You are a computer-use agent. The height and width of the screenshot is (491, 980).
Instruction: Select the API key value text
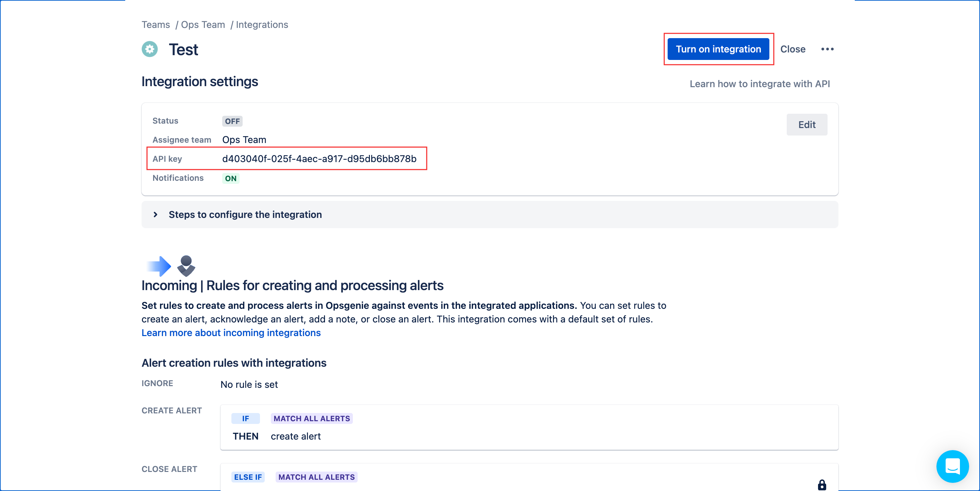[319, 159]
